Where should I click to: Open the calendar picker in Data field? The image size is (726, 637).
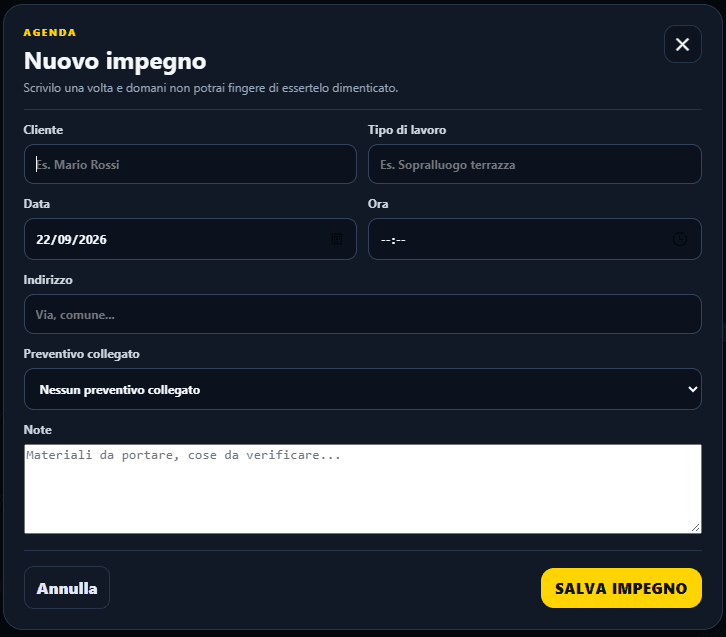[337, 239]
